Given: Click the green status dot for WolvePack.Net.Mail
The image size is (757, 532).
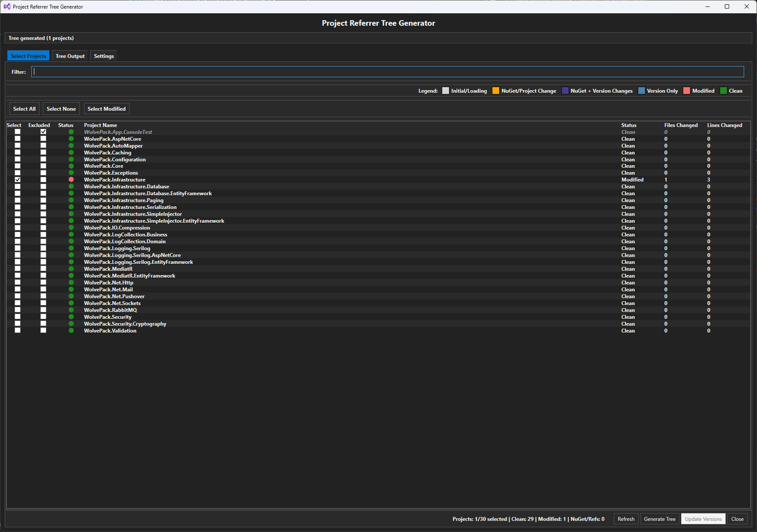Looking at the screenshot, I should pyautogui.click(x=71, y=289).
